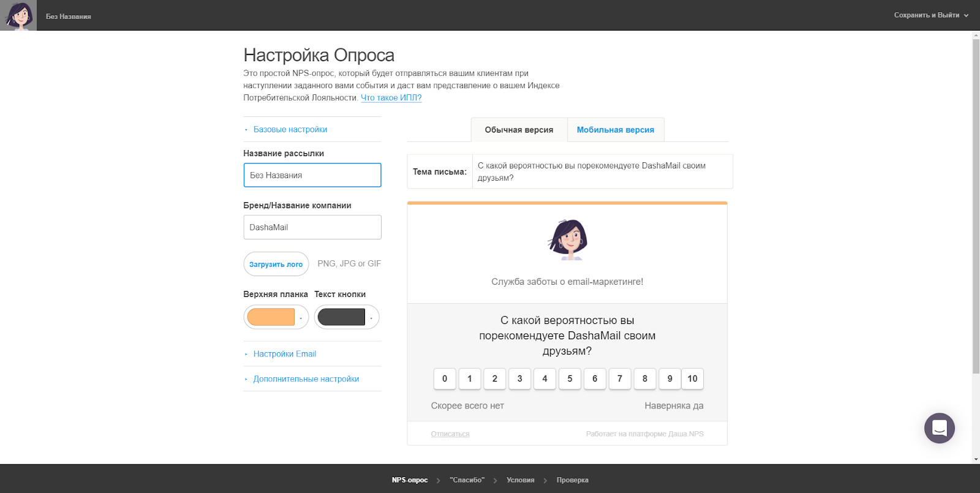
Task: Select rating 5 in the survey
Action: [x=570, y=378]
